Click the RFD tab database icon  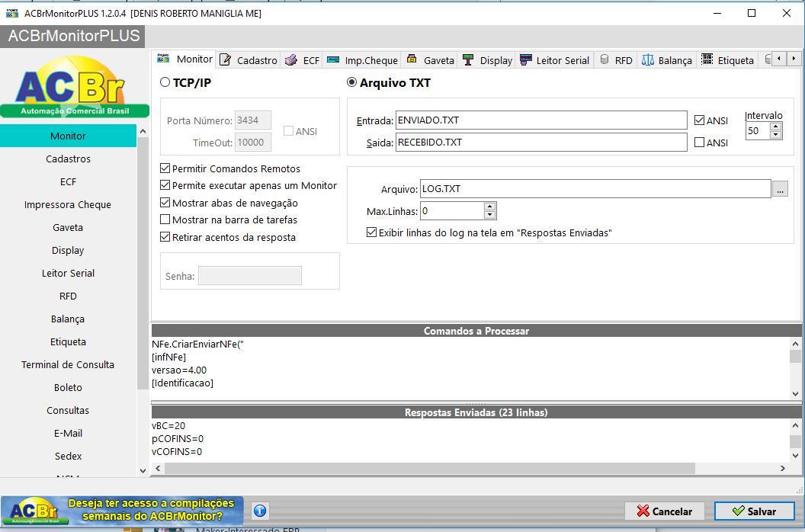[605, 59]
